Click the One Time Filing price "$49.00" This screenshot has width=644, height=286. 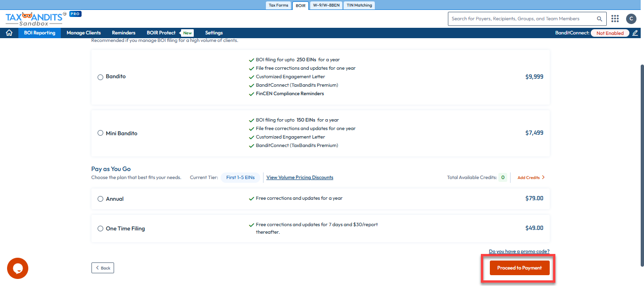(x=534, y=228)
